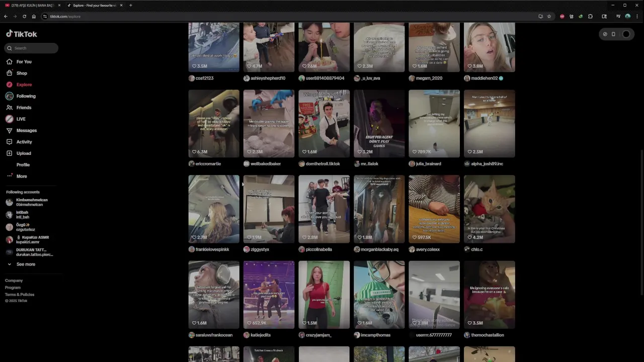The width and height of the screenshot is (644, 362).
Task: Open the orange cat video by chlo.c
Action: point(490,209)
